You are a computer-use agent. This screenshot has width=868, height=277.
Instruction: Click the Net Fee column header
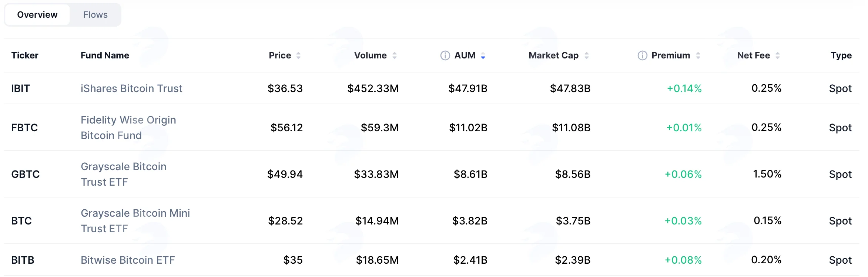pos(754,55)
